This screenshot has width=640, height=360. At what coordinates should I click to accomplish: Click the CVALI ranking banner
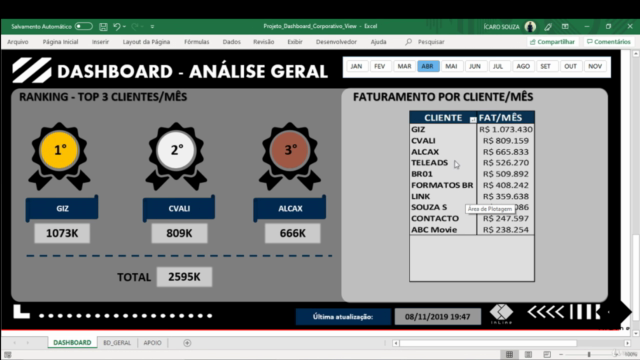pos(179,208)
